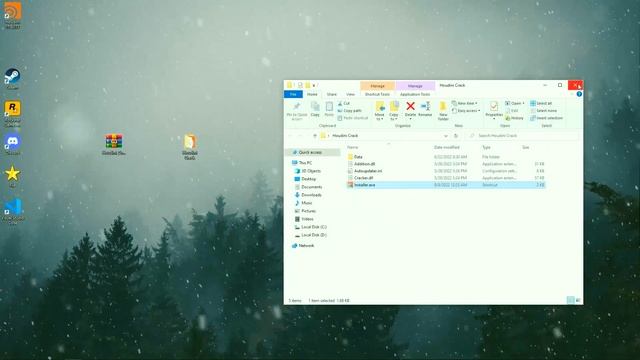Click Select none in the ribbon
The width and height of the screenshot is (640, 360).
click(544, 111)
